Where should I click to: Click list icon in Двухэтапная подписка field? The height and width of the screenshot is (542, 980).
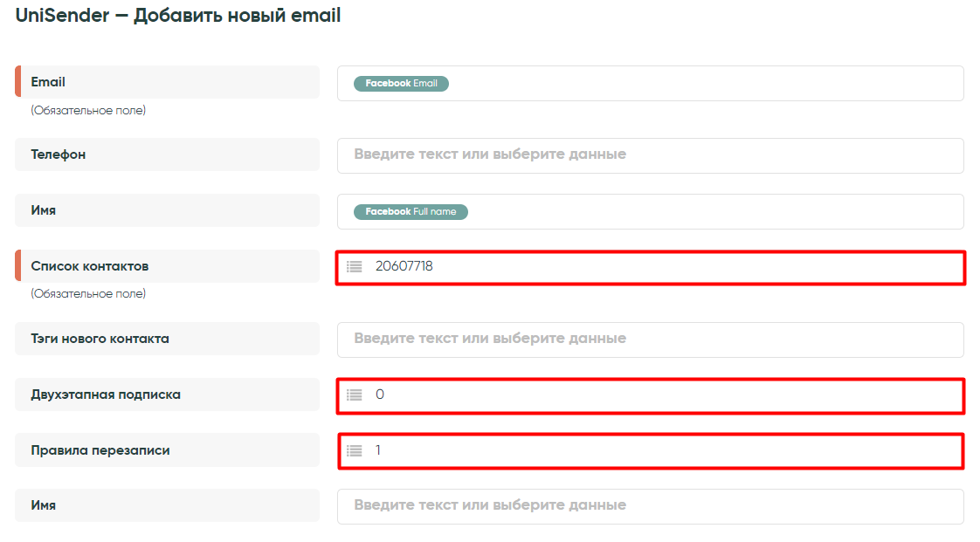(354, 394)
